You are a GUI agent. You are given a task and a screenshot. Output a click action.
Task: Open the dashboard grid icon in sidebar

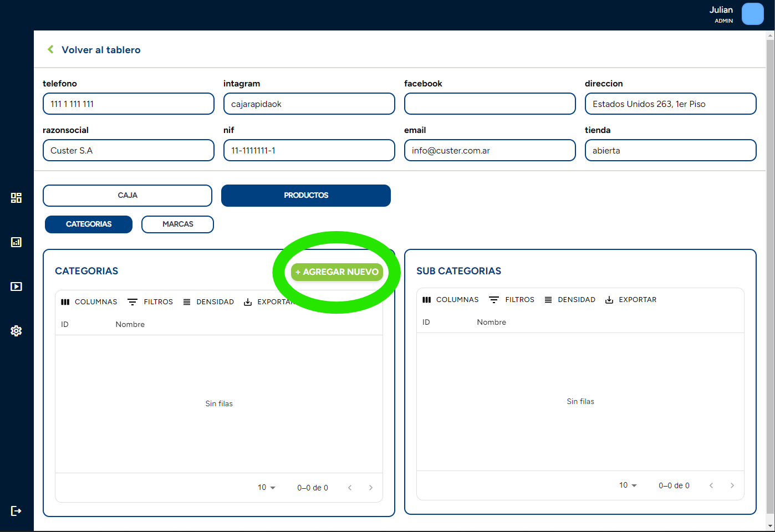(x=16, y=197)
